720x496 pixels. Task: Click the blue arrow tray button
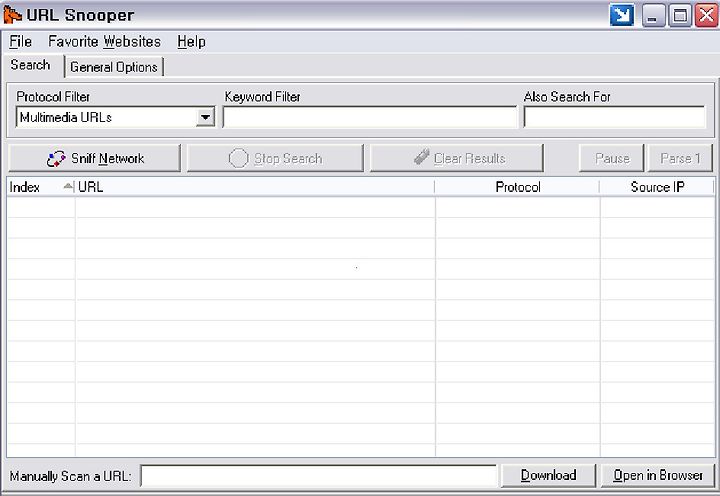click(x=622, y=15)
